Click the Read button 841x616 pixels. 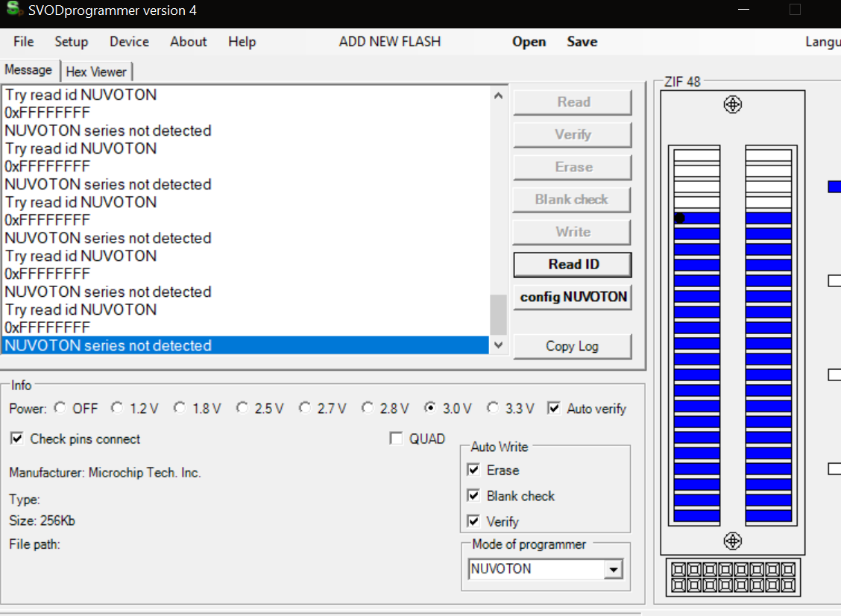573,102
